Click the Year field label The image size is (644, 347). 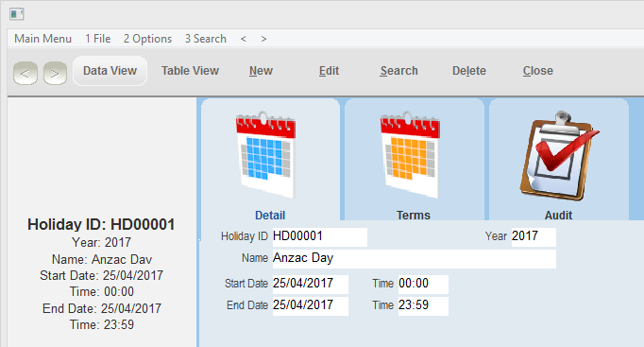coord(496,236)
